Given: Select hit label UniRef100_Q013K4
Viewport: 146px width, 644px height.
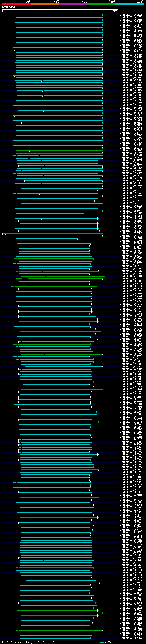Looking at the screenshot, I should [x=131, y=276].
